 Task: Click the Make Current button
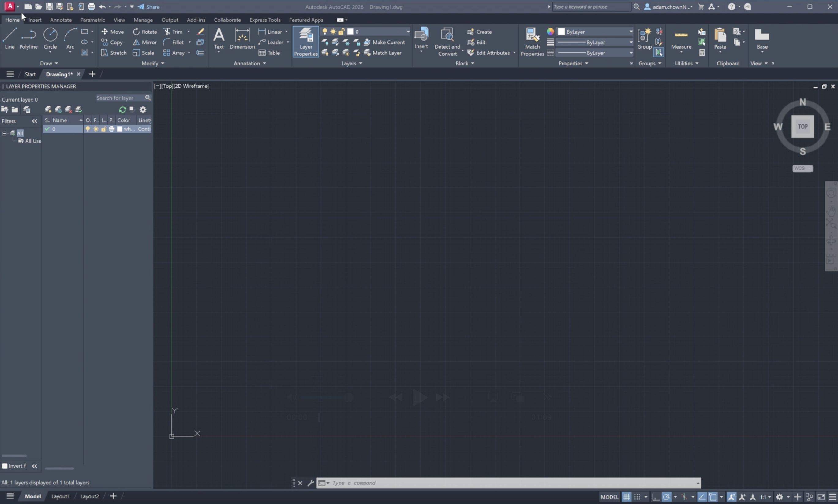384,42
